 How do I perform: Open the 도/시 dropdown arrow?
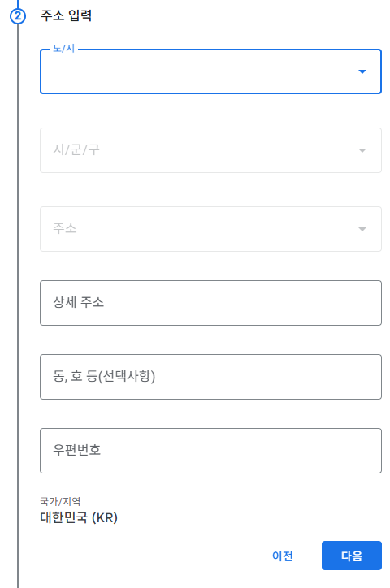click(362, 71)
